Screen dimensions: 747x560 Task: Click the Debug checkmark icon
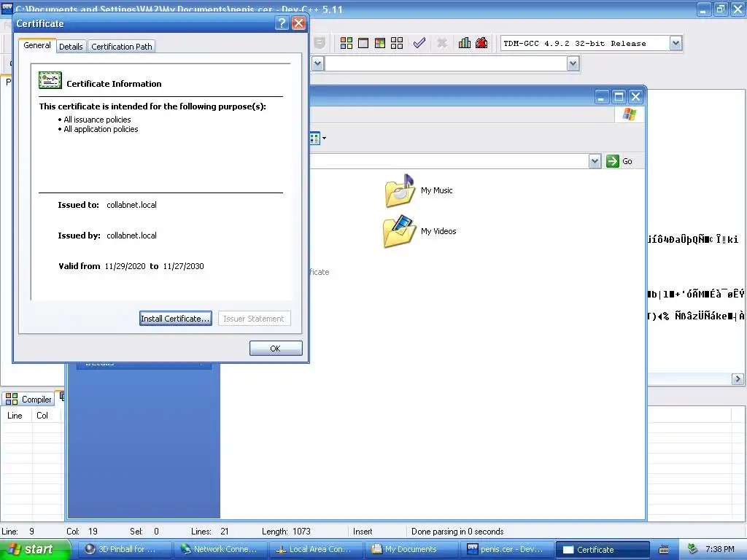click(419, 43)
